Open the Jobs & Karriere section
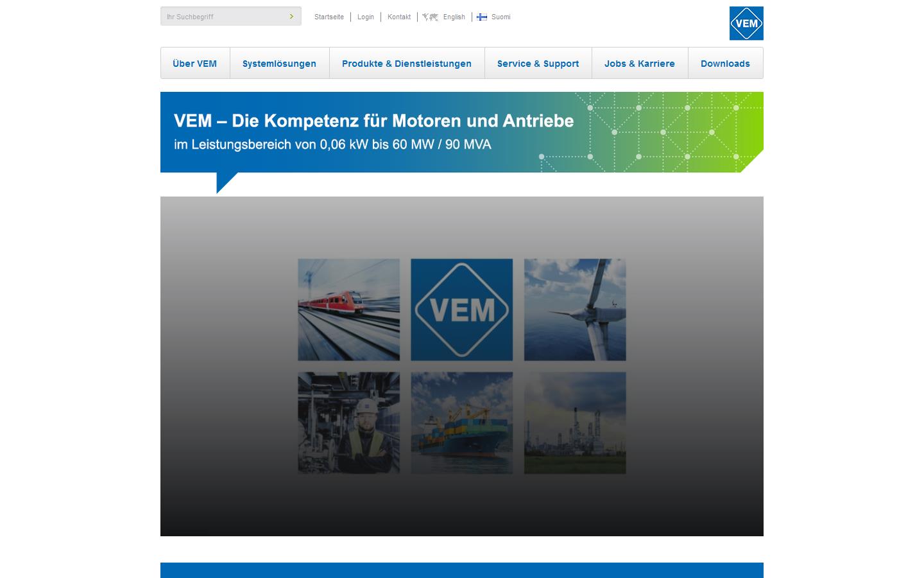Viewport: 924px width, 578px height. click(640, 63)
